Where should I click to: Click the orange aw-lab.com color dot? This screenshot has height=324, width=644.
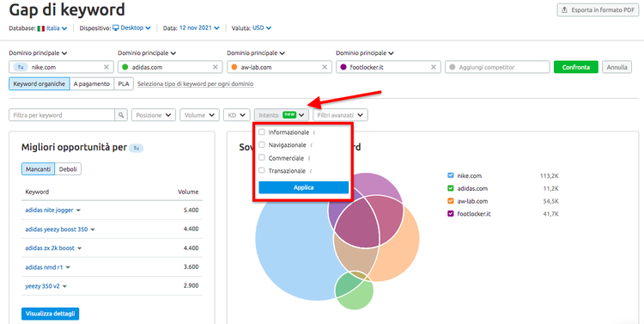234,67
